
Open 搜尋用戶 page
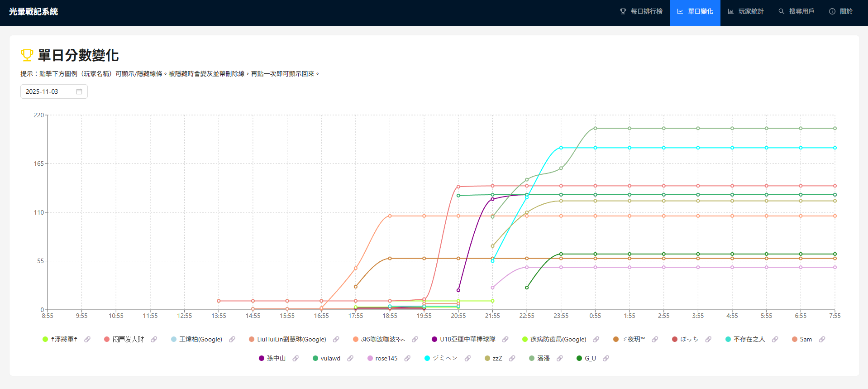[796, 11]
